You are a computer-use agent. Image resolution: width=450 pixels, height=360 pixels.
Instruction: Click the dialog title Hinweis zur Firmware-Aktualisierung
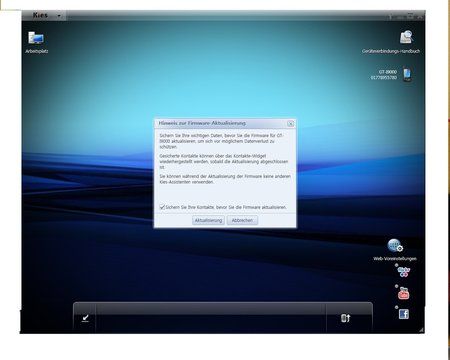(202, 123)
